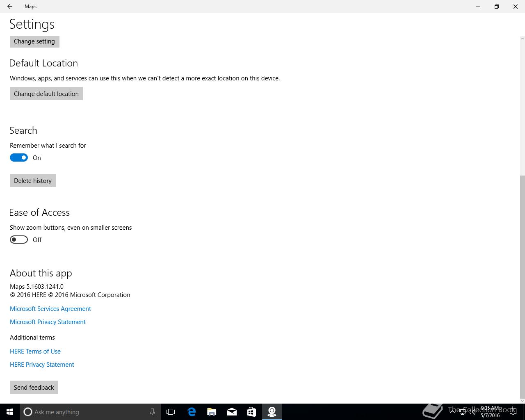This screenshot has height=420, width=525.
Task: Open network status in system tray
Action: (x=462, y=412)
